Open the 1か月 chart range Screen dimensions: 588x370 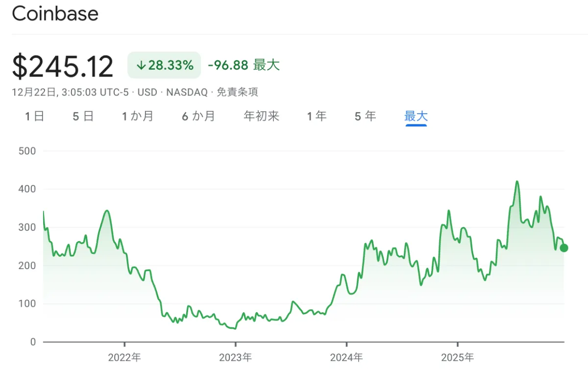pos(138,116)
